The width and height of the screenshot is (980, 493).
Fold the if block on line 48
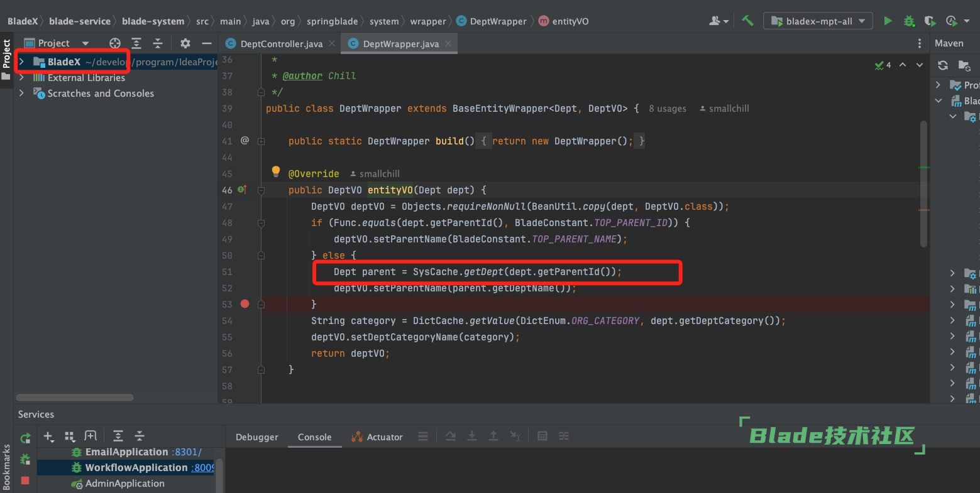261,222
